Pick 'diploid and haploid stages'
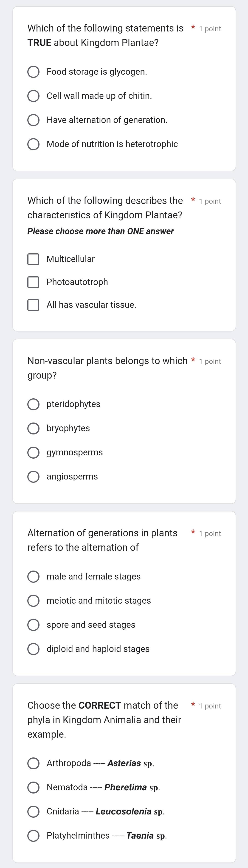248x868 pixels. click(33, 649)
